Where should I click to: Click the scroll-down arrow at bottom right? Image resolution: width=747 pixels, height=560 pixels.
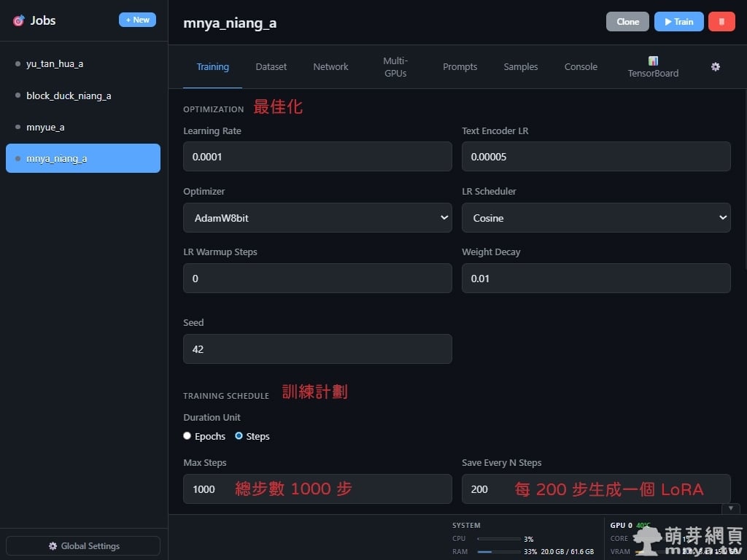coord(730,508)
